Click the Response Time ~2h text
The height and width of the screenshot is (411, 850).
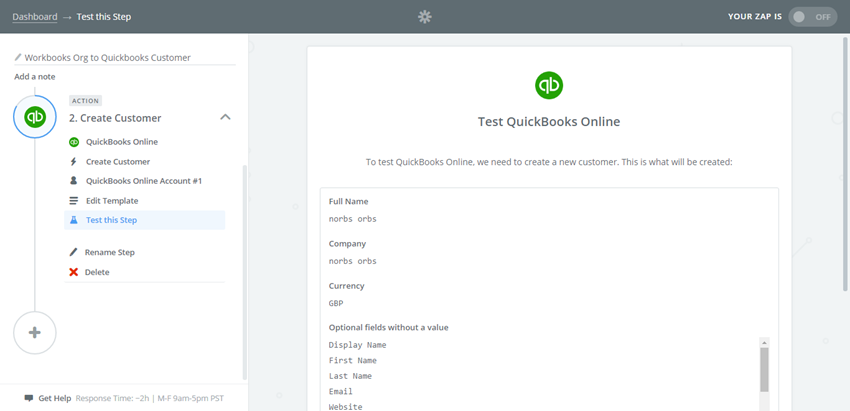(114, 398)
